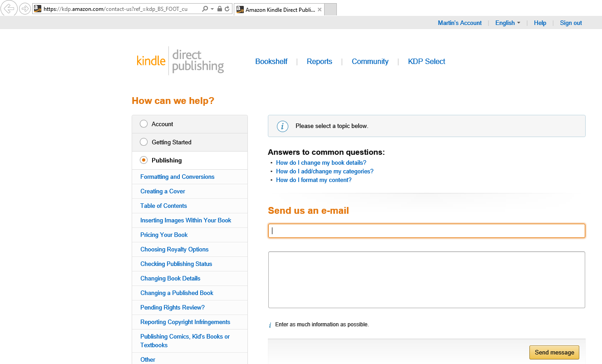Choose Creating a Cover topic
Screen dimensions: 602x364
pos(163,191)
